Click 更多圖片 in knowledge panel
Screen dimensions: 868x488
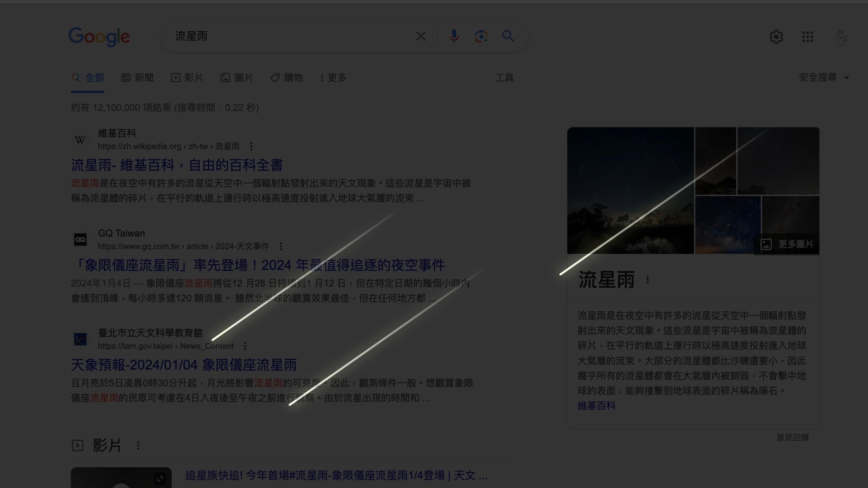[x=787, y=244]
